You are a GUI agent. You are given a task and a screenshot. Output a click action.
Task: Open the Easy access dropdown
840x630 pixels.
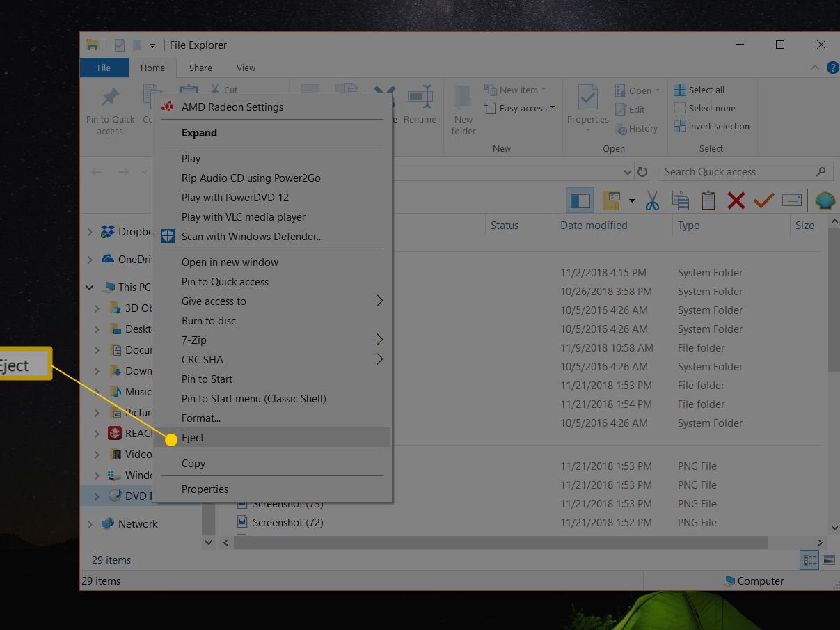pos(553,108)
